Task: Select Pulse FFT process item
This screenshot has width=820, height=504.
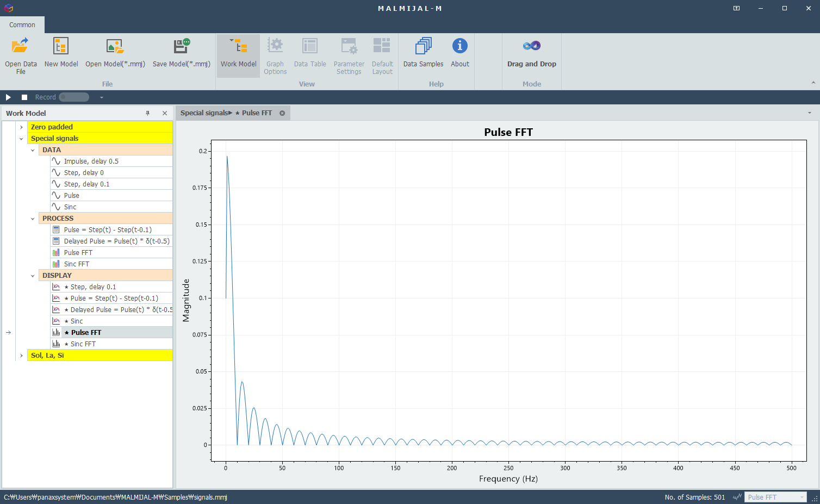Action: (x=111, y=253)
